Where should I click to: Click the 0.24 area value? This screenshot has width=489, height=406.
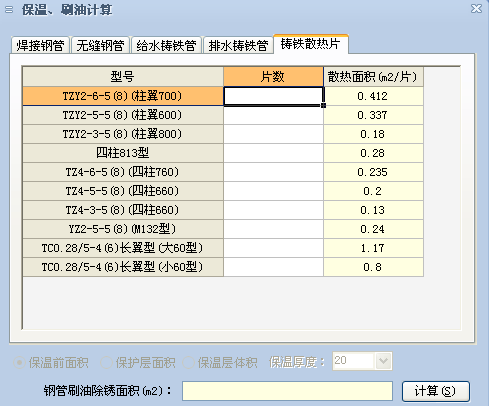[x=373, y=229]
